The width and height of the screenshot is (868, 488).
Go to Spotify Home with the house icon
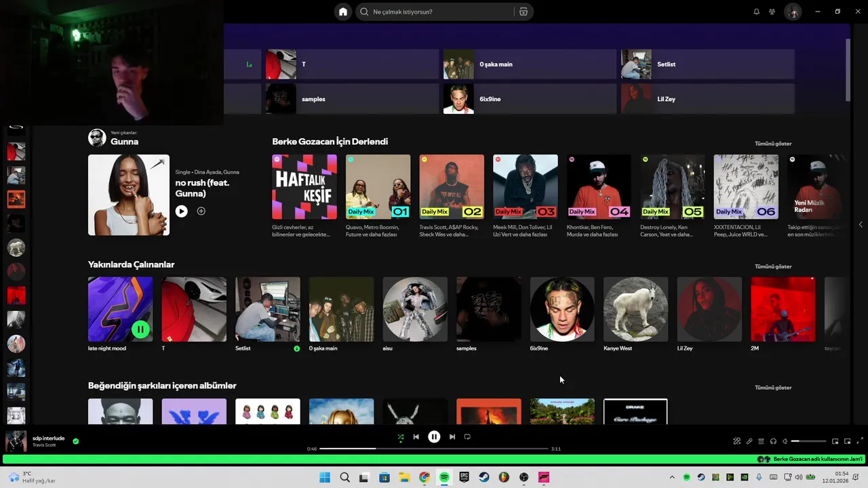[343, 12]
